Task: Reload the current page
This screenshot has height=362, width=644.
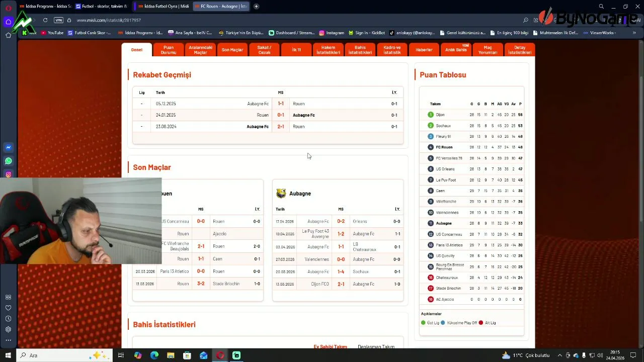Action: [x=45, y=20]
